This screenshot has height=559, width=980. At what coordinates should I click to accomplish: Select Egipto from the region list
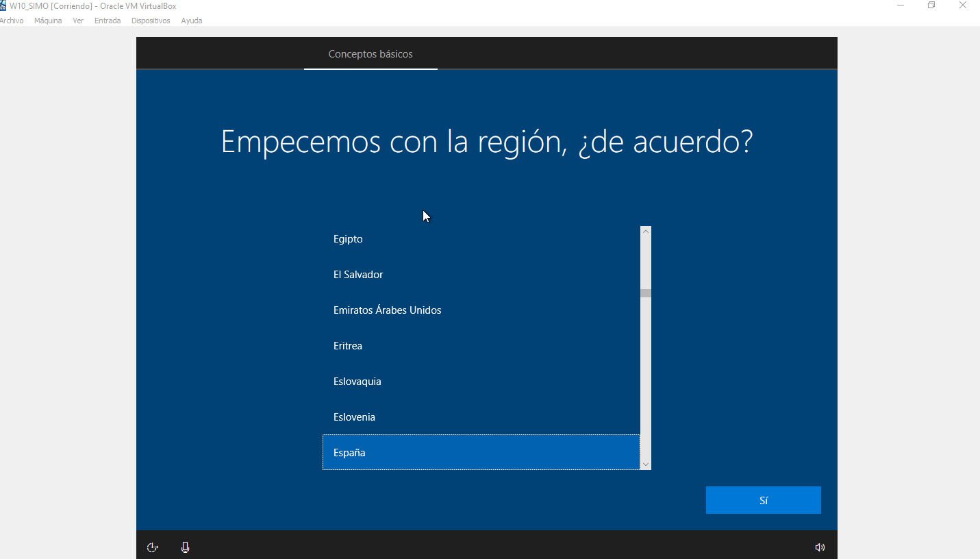(x=348, y=239)
